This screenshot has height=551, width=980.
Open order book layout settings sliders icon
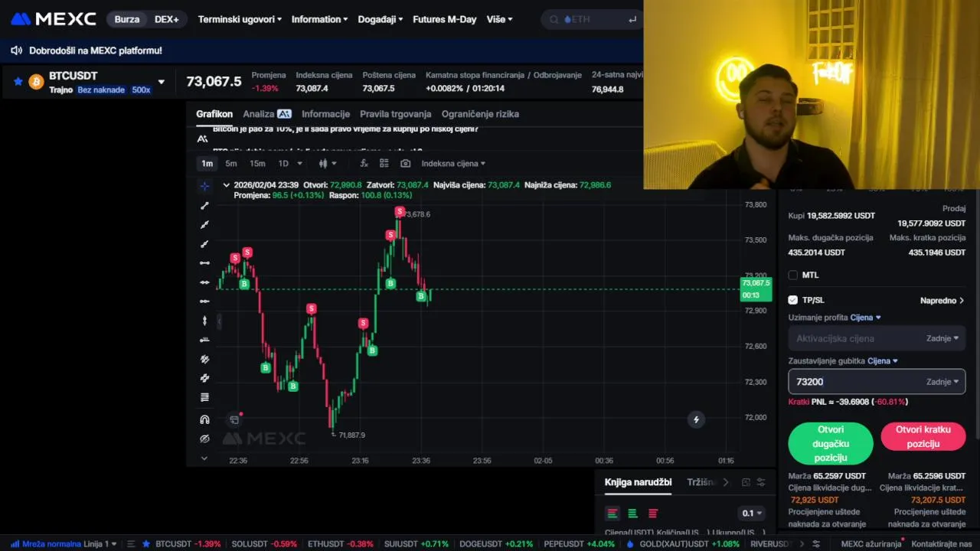(761, 482)
